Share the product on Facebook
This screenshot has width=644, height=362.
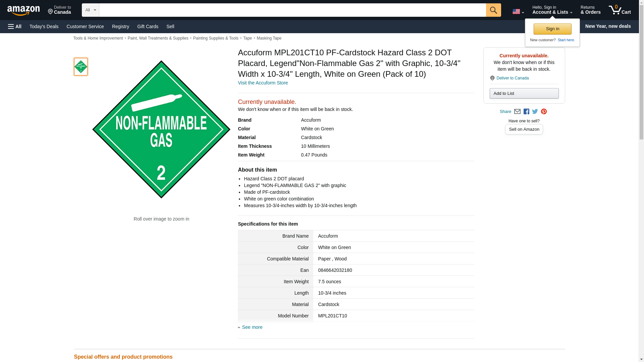click(x=526, y=112)
